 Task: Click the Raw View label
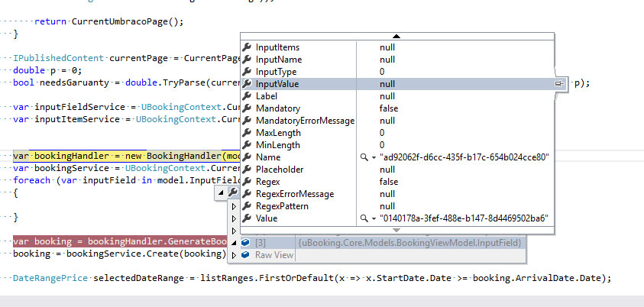274,255
